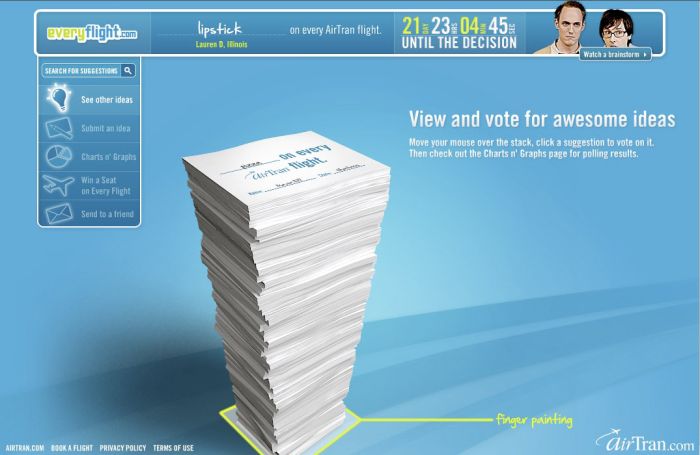Click the envelope Send to a friend icon
The height and width of the screenshot is (455, 700).
click(x=59, y=213)
